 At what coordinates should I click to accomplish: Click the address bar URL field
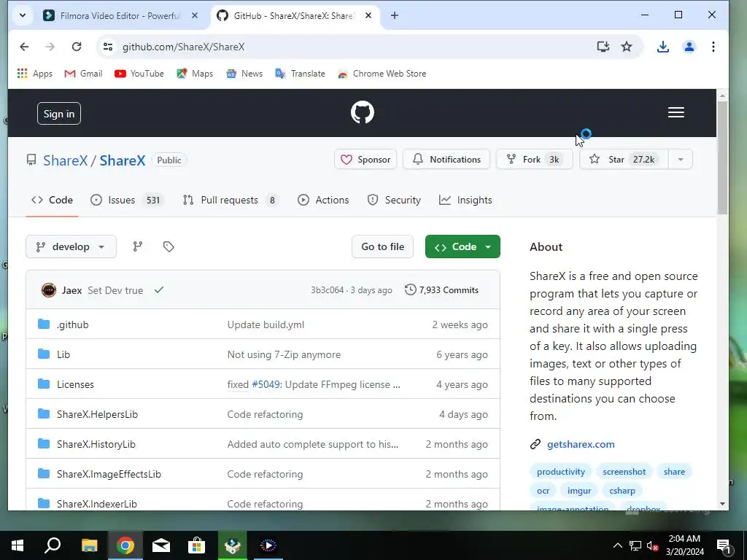(x=352, y=47)
